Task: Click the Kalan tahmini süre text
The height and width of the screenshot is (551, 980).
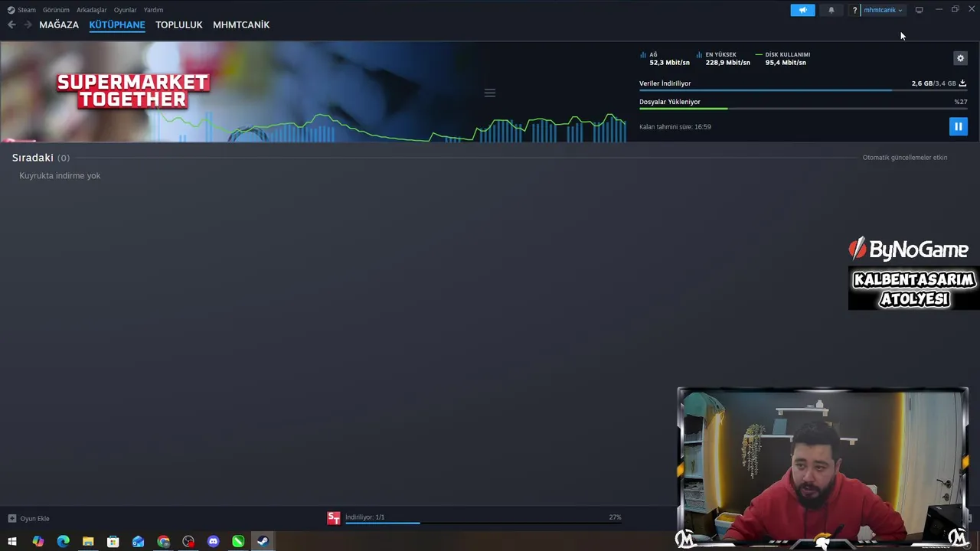Action: coord(675,126)
